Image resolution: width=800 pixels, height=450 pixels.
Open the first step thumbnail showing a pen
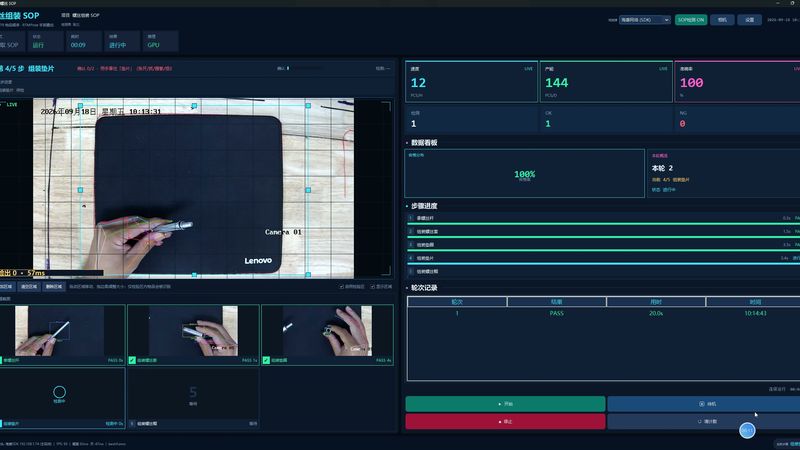[62, 335]
